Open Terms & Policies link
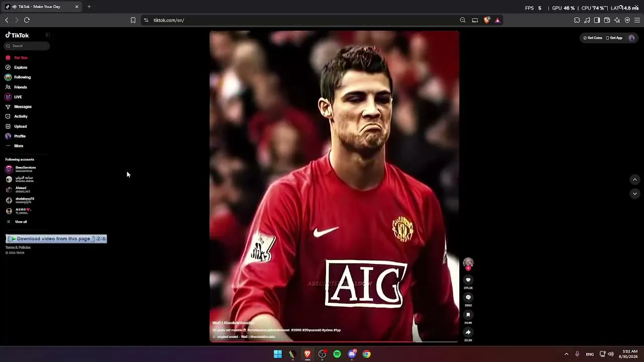Viewport: 644px width, 362px height. click(18, 247)
